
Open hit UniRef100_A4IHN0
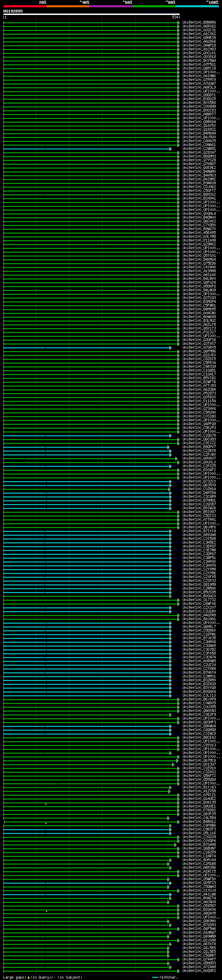click(x=199, y=76)
